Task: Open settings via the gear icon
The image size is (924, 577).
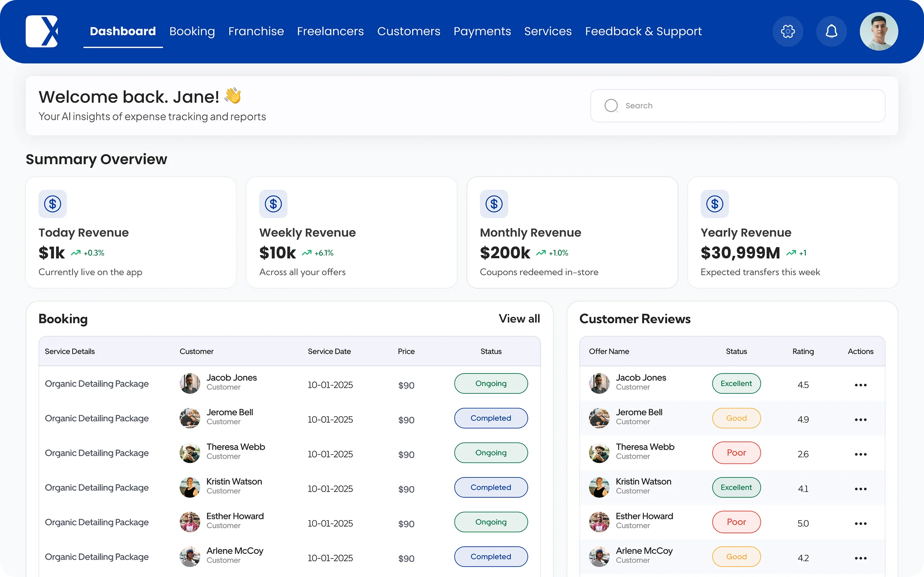Action: coord(788,32)
